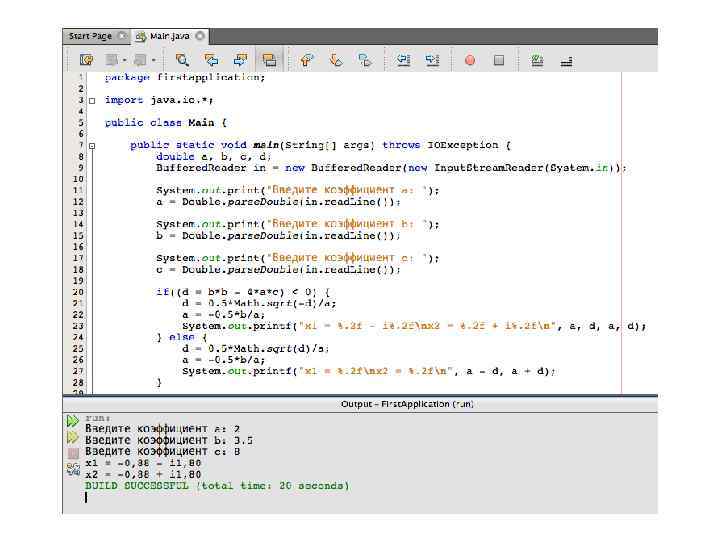Open the Forward navigation dropdown arrow
This screenshot has height=540, width=720.
tap(154, 60)
